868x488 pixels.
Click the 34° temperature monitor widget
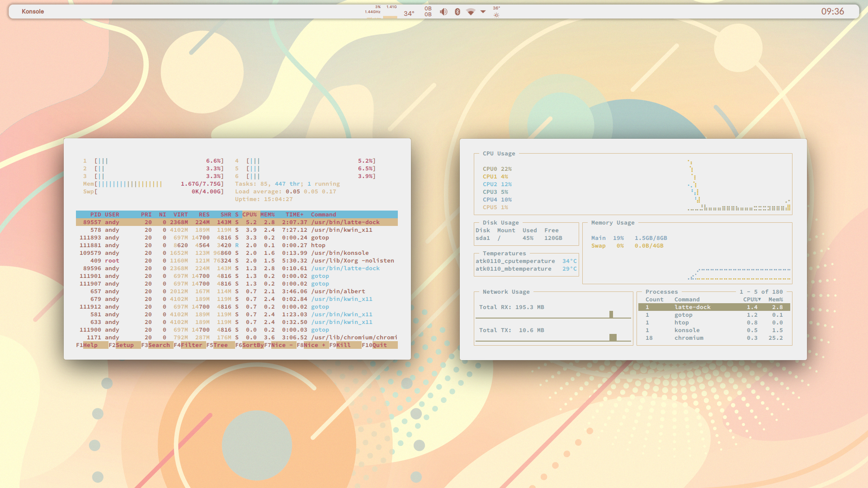click(409, 14)
